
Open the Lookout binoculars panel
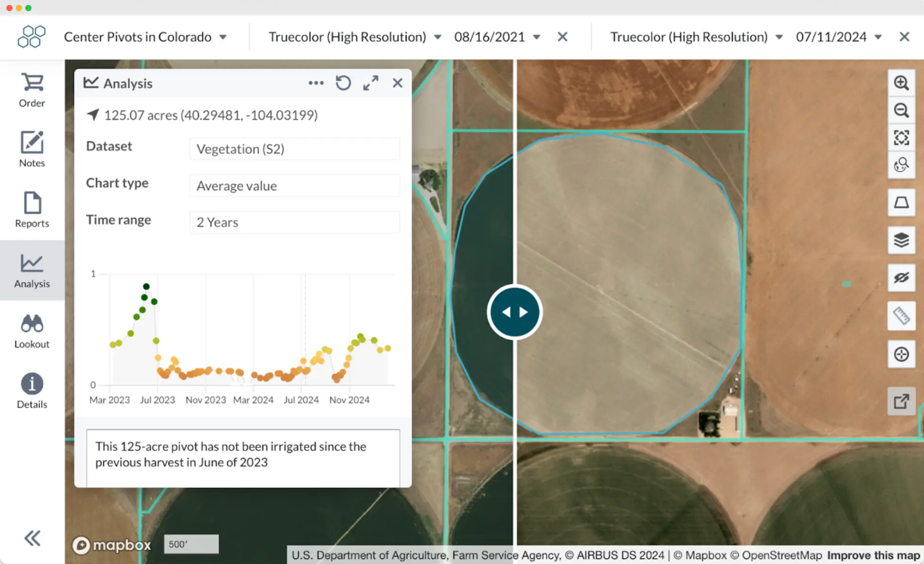pos(32,331)
